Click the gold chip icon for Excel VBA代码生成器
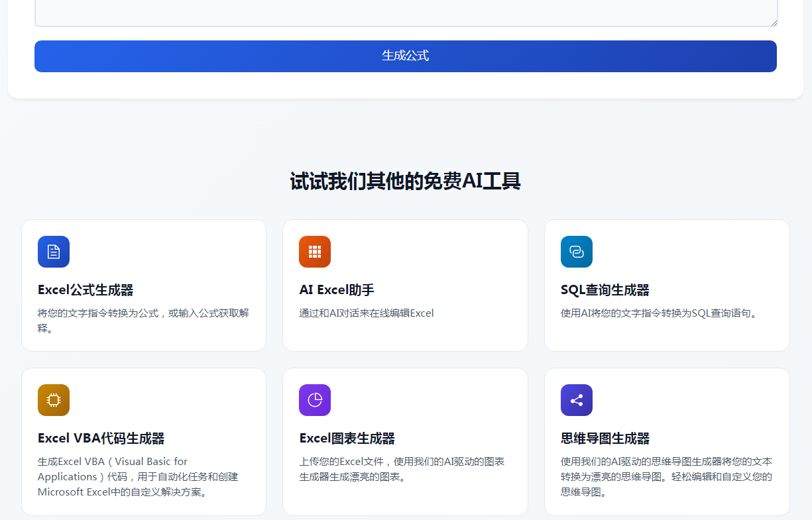The width and height of the screenshot is (812, 520). [x=54, y=400]
